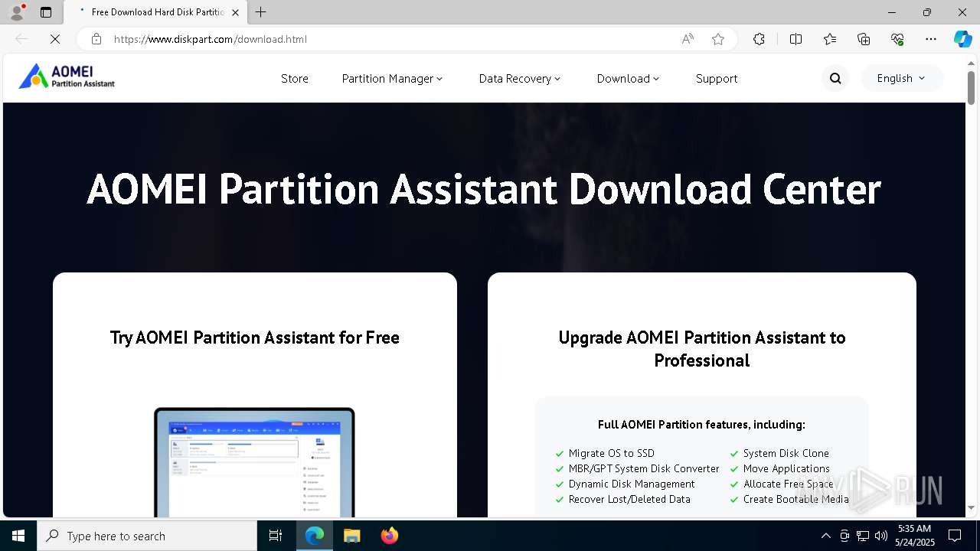Show hidden system tray icons
This screenshot has height=551, width=980.
(825, 536)
